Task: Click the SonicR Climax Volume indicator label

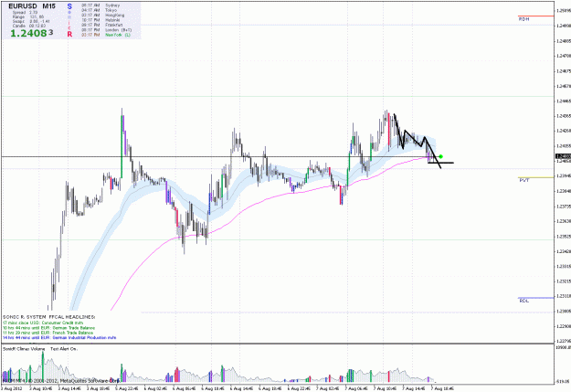Action: pos(24,349)
